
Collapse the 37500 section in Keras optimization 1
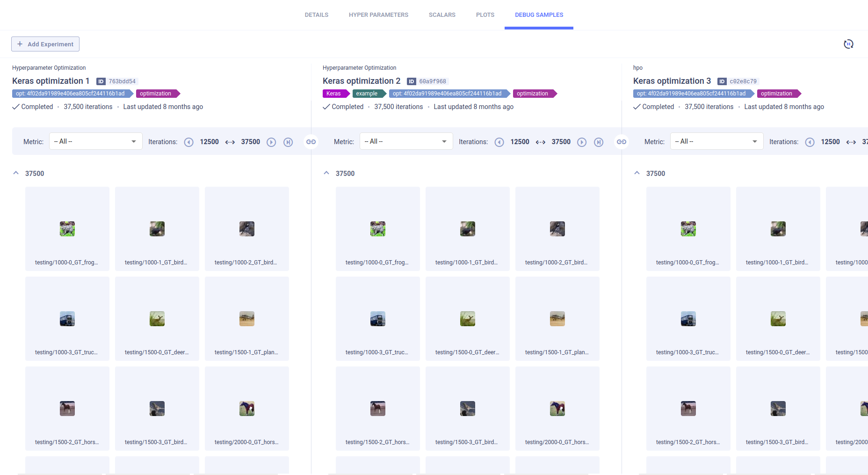[16, 173]
